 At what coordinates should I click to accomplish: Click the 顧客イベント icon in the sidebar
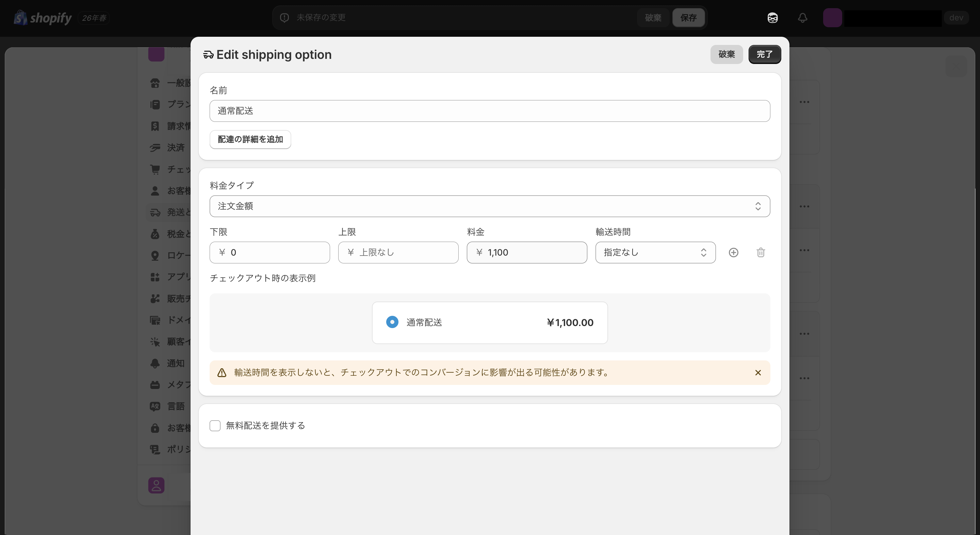[x=155, y=342]
